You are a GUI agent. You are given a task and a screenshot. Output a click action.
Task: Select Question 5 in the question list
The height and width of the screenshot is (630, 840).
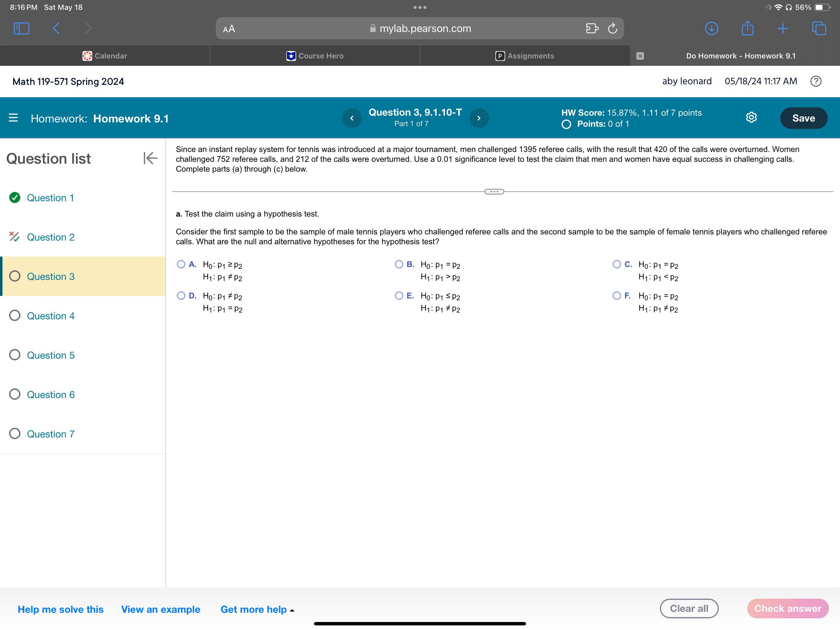pyautogui.click(x=50, y=355)
